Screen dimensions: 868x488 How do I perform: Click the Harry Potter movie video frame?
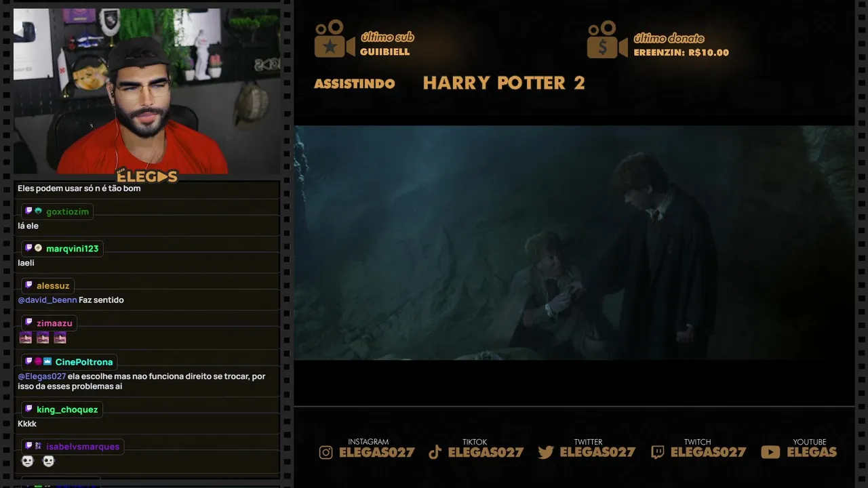574,243
